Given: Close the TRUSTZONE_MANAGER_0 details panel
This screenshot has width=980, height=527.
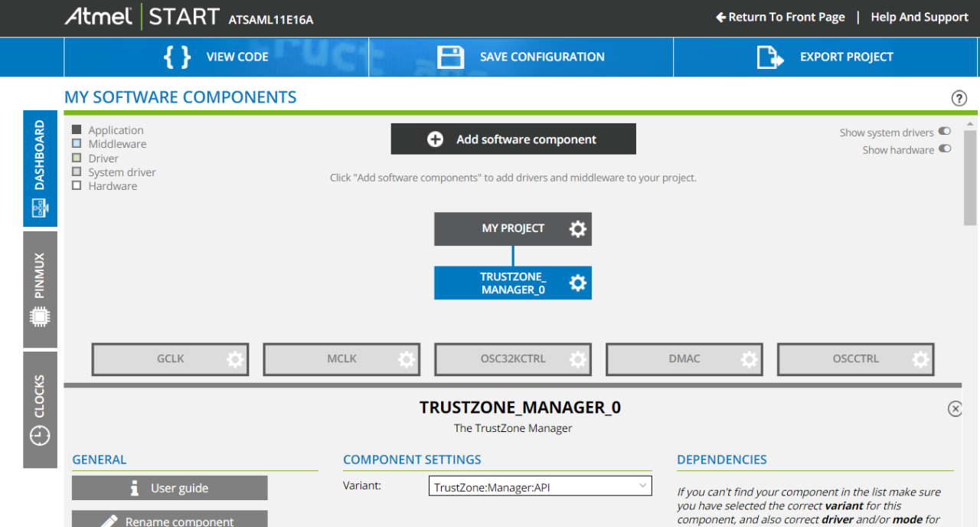Looking at the screenshot, I should coord(955,409).
